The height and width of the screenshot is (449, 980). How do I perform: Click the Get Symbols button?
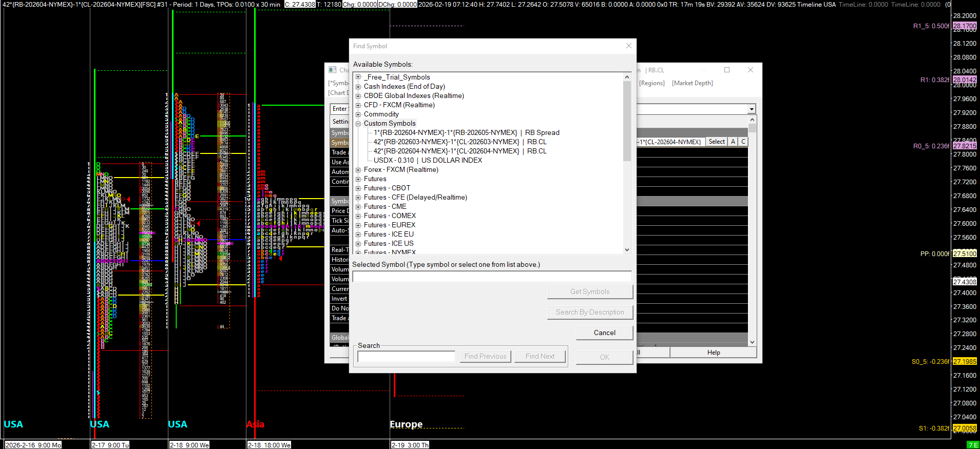tap(590, 291)
